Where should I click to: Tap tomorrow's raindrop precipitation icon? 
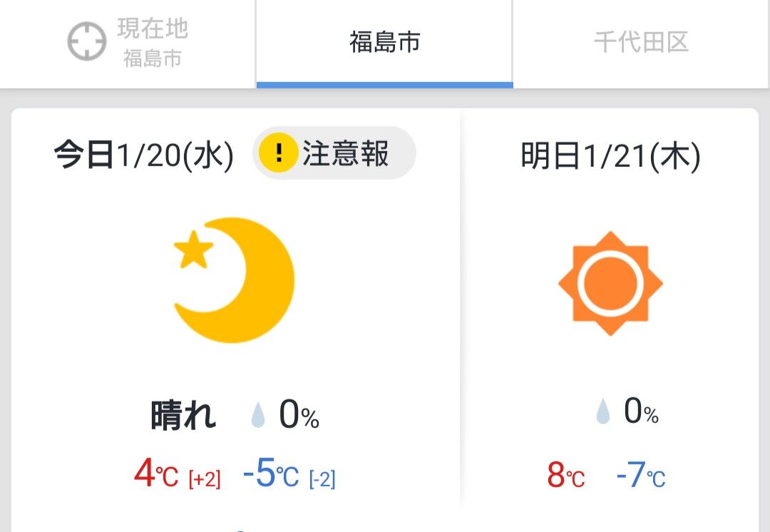coord(603,411)
